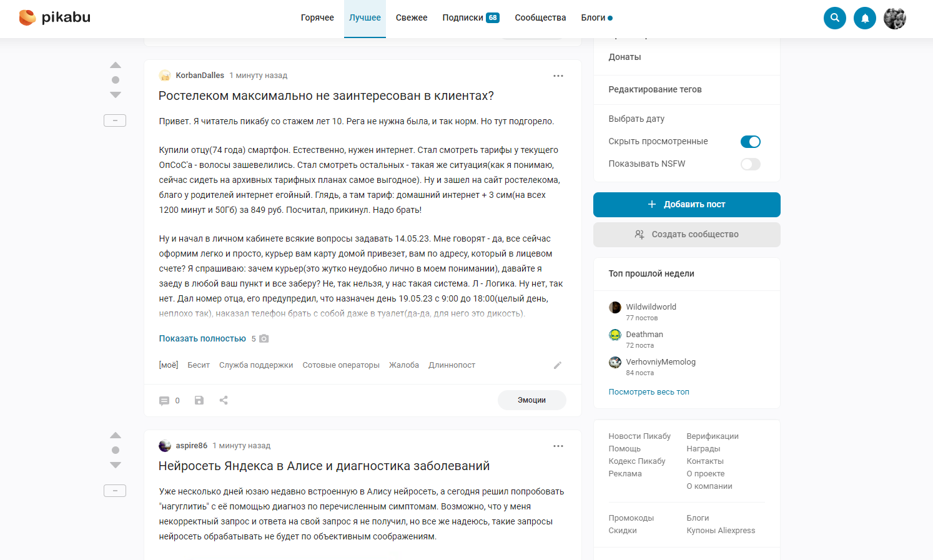
Task: Open the Эмоции button
Action: click(x=532, y=400)
